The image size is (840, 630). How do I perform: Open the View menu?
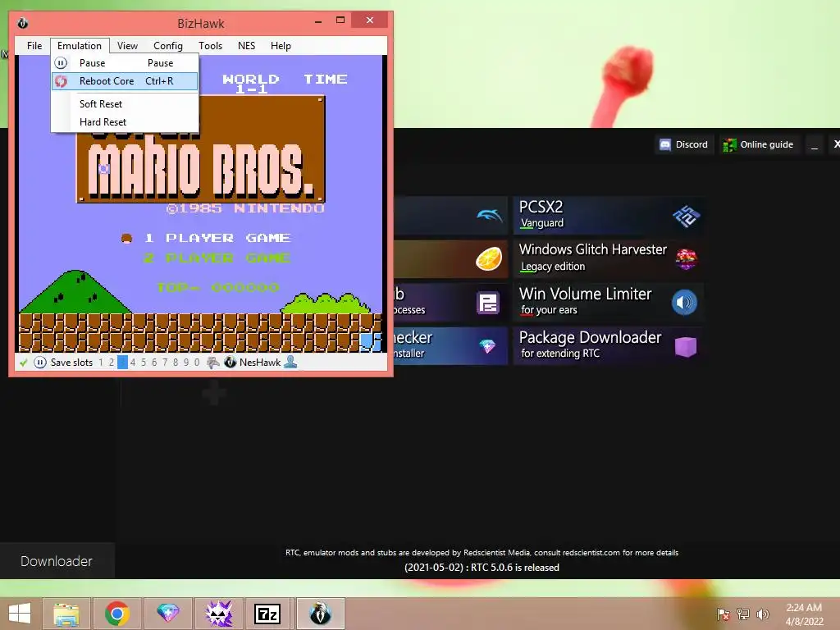(x=127, y=46)
